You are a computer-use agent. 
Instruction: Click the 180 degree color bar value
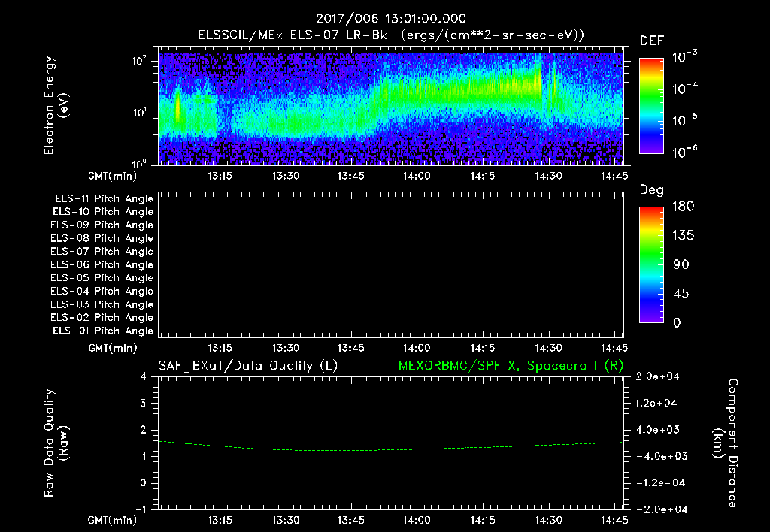coord(683,207)
